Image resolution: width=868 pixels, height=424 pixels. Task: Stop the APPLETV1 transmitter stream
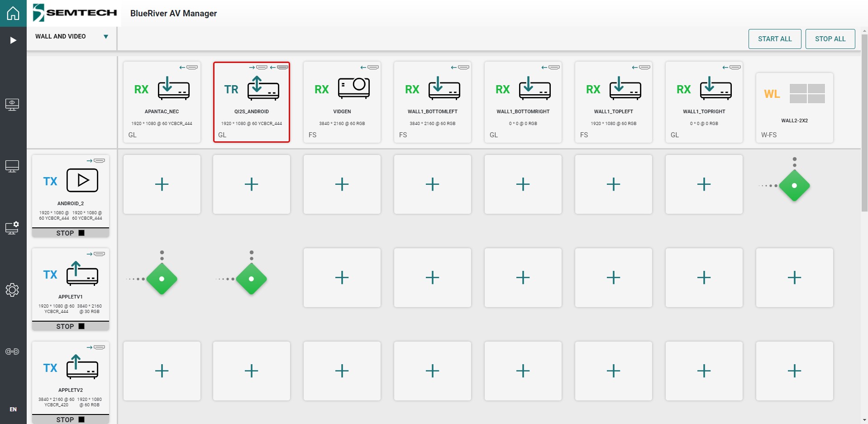click(x=70, y=326)
